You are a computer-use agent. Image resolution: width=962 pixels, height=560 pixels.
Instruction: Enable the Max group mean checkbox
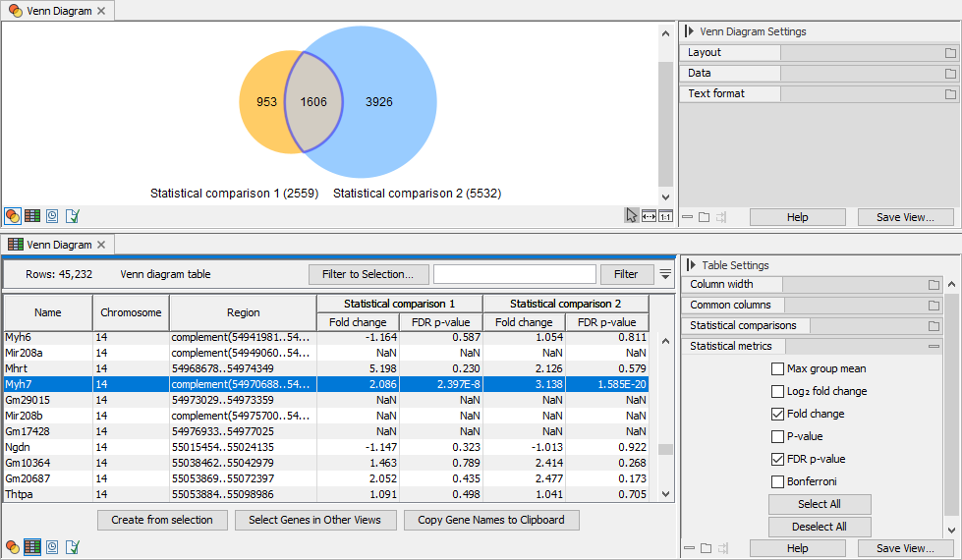pos(778,369)
